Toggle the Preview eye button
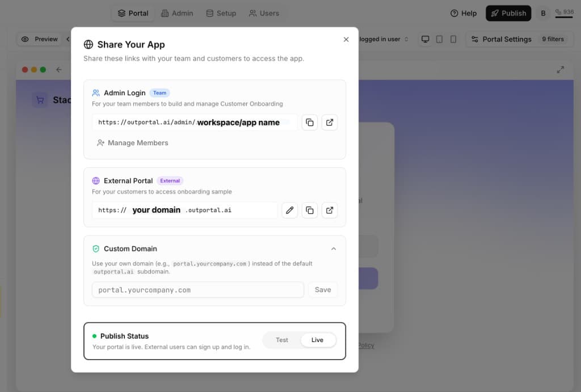 pos(39,39)
